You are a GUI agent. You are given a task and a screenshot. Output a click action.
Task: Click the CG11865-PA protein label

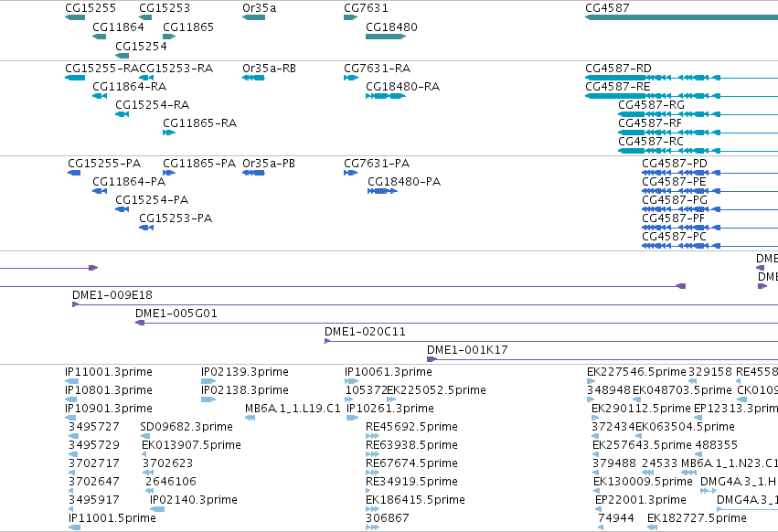click(x=199, y=164)
